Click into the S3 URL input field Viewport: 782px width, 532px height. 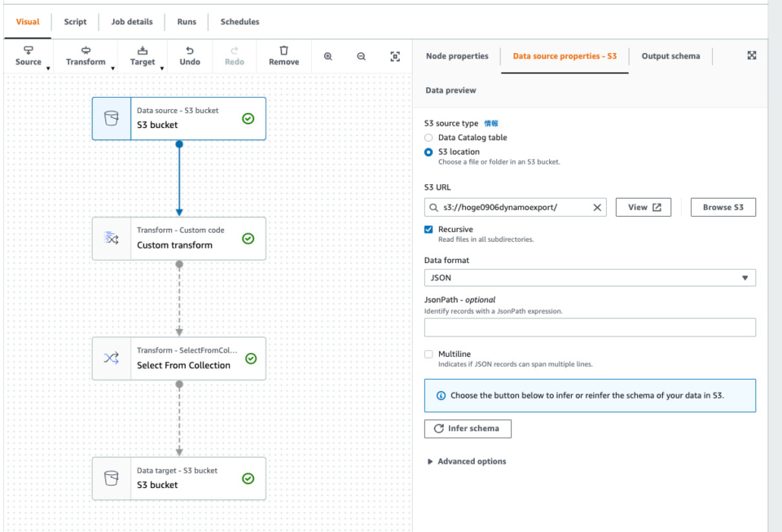tap(515, 208)
